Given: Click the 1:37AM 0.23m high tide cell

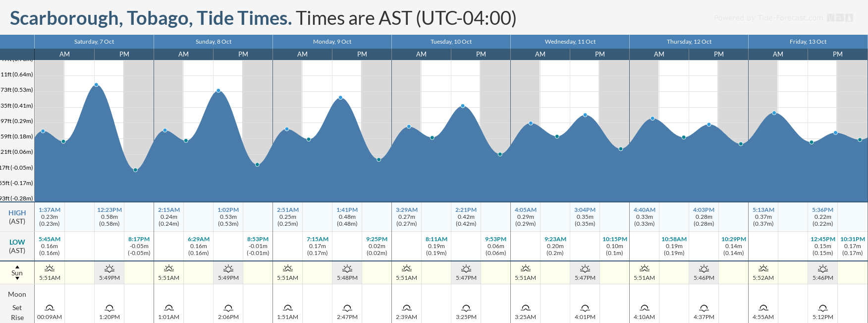Looking at the screenshot, I should click(50, 217).
